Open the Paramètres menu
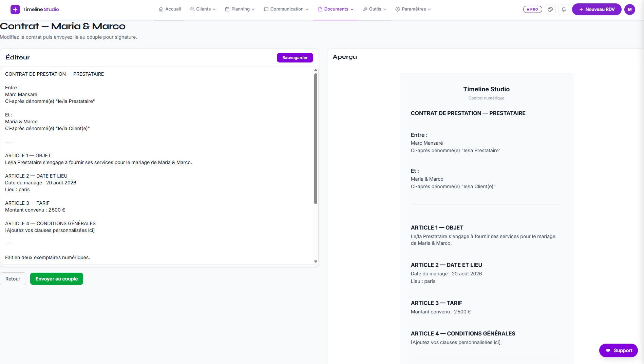Viewport: 644px width, 364px height. [x=413, y=9]
